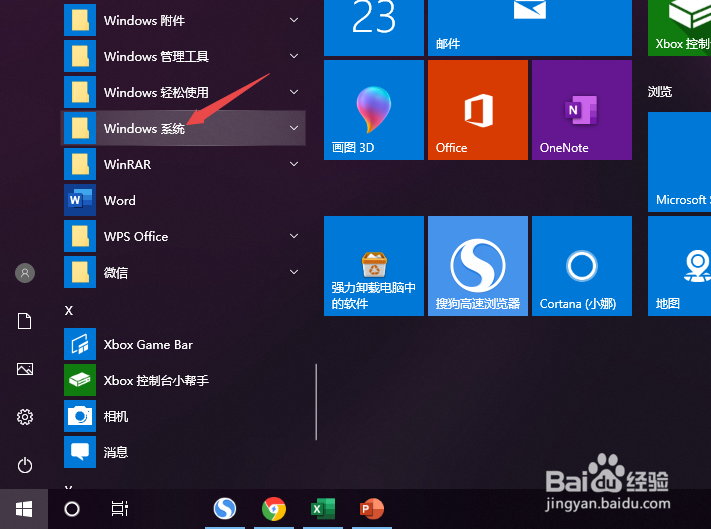Expand the 微信 folder chevron
The image size is (711, 529).
pyautogui.click(x=294, y=272)
